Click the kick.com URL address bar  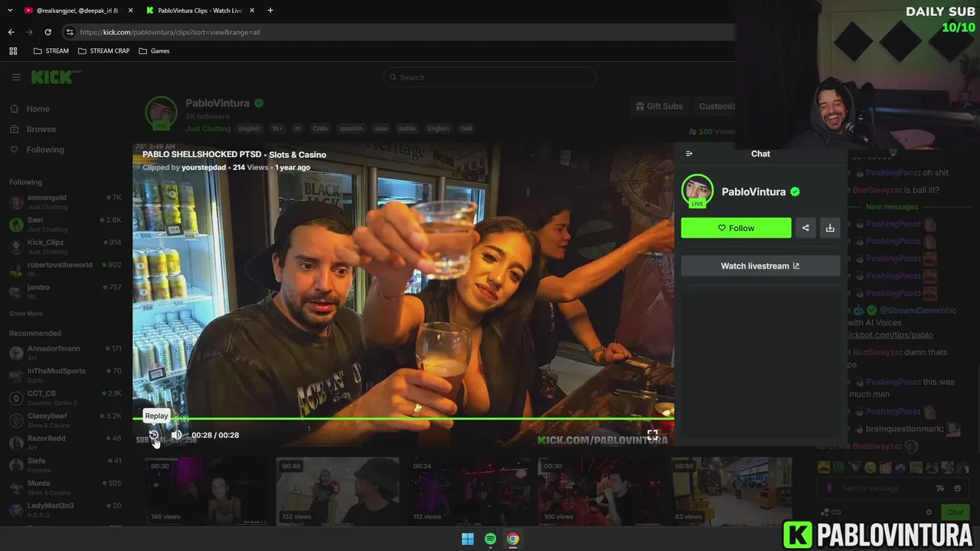click(398, 32)
